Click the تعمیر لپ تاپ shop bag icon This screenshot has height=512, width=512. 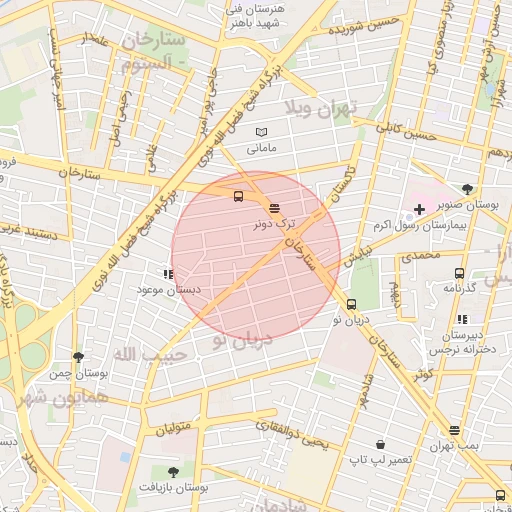(x=380, y=444)
